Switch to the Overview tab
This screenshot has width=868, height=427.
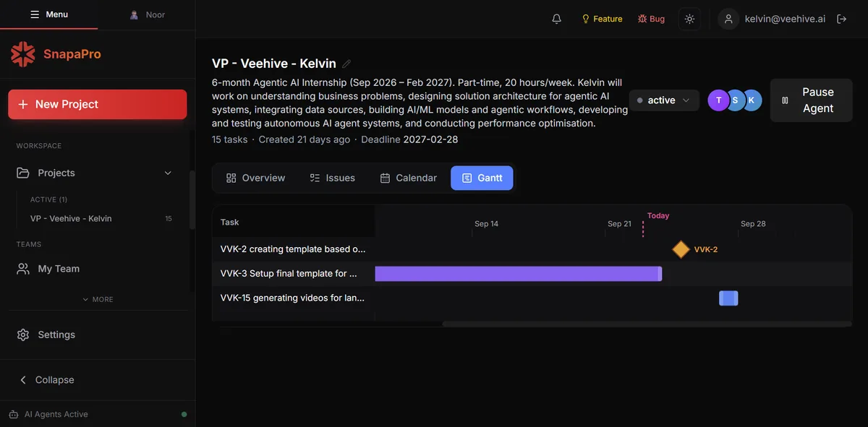(255, 178)
